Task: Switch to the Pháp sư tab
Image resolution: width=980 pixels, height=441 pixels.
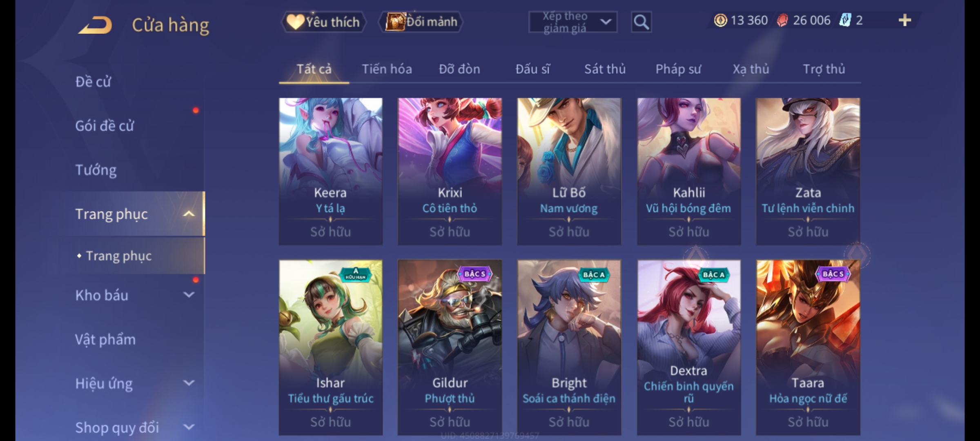Action: click(678, 69)
